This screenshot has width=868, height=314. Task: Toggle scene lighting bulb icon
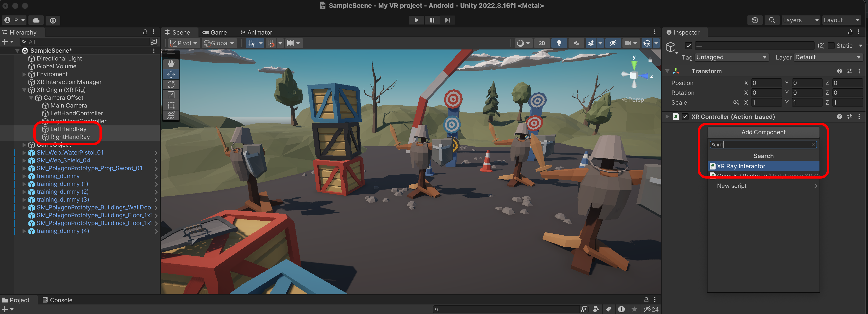(559, 43)
